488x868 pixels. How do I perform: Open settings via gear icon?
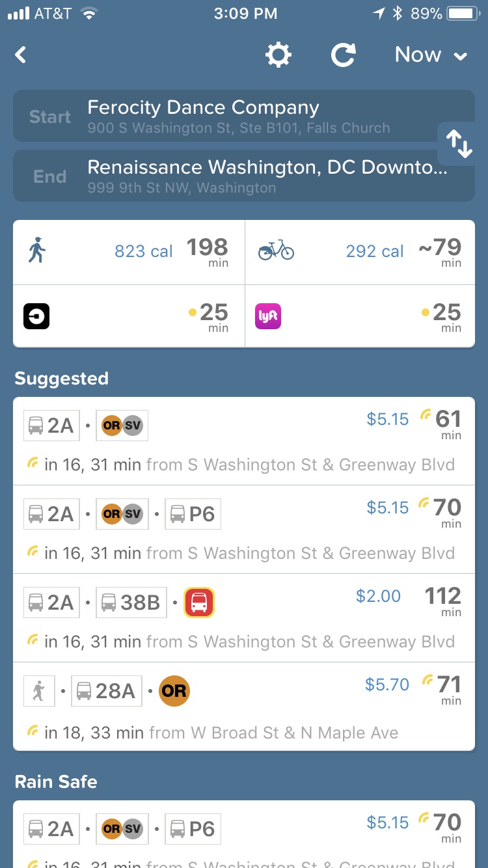pos(278,55)
